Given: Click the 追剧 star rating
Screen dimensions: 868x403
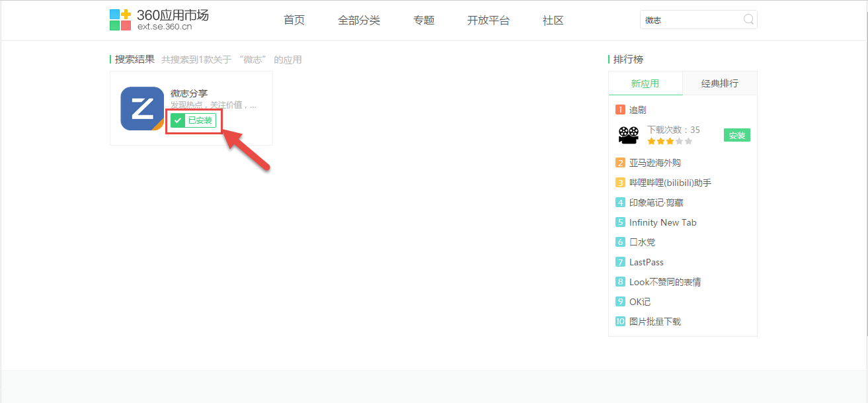Looking at the screenshot, I should [x=670, y=141].
